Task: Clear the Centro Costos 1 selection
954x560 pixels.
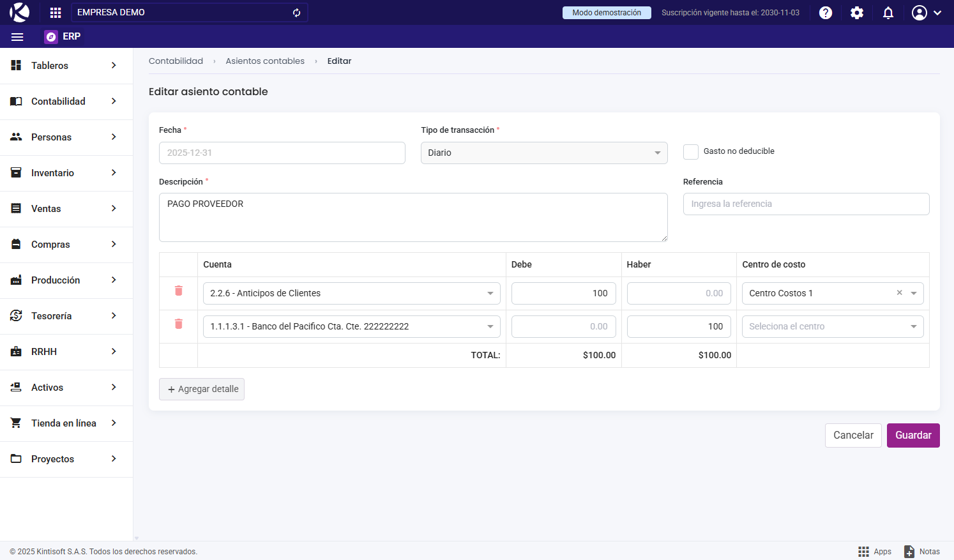Action: coord(899,293)
